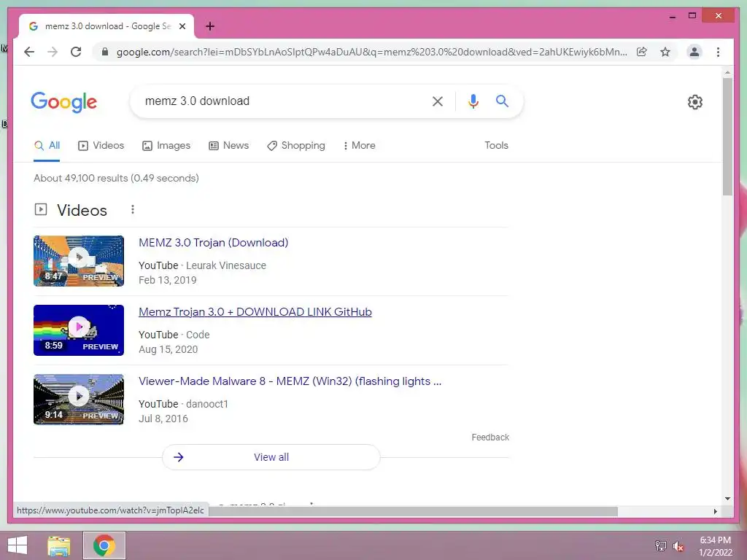The height and width of the screenshot is (560, 747).
Task: Open a new tab with the plus
Action: [209, 26]
